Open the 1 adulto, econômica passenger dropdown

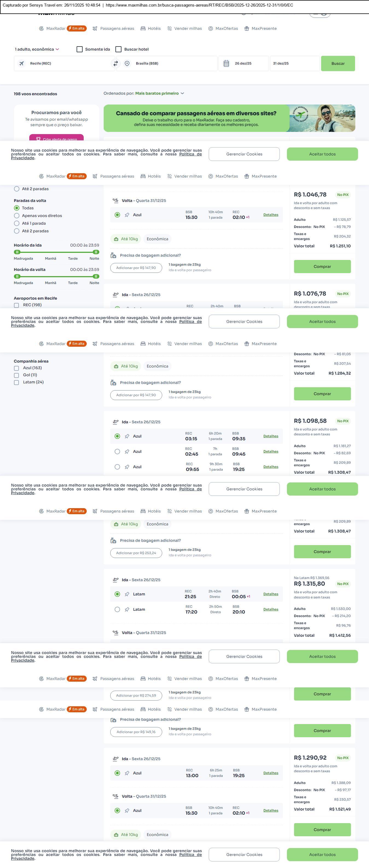(x=37, y=49)
